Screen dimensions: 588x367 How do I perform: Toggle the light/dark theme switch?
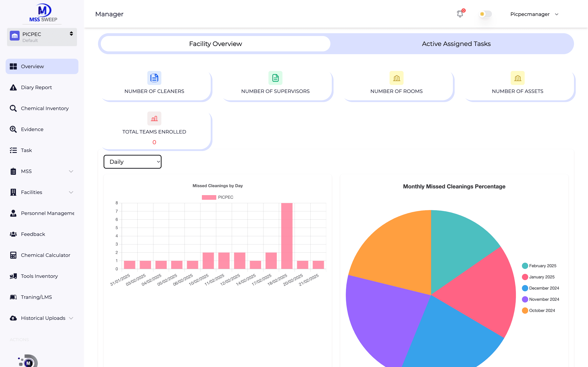click(485, 14)
